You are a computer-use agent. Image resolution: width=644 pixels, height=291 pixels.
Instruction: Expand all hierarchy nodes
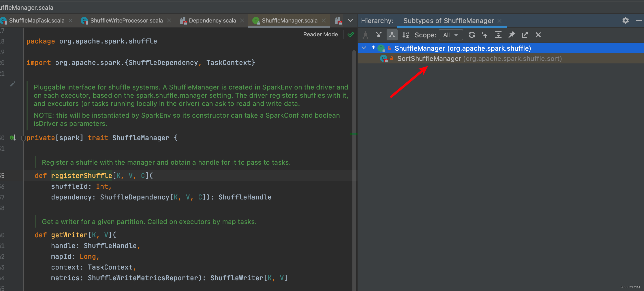pyautogui.click(x=498, y=35)
